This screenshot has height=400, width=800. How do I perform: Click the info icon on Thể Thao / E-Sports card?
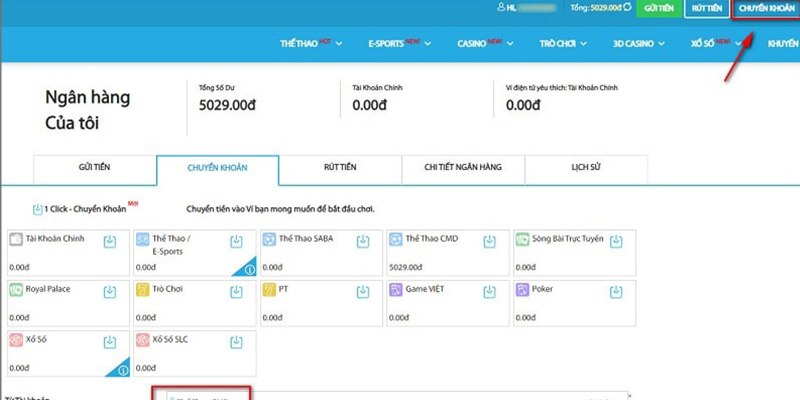[249, 270]
